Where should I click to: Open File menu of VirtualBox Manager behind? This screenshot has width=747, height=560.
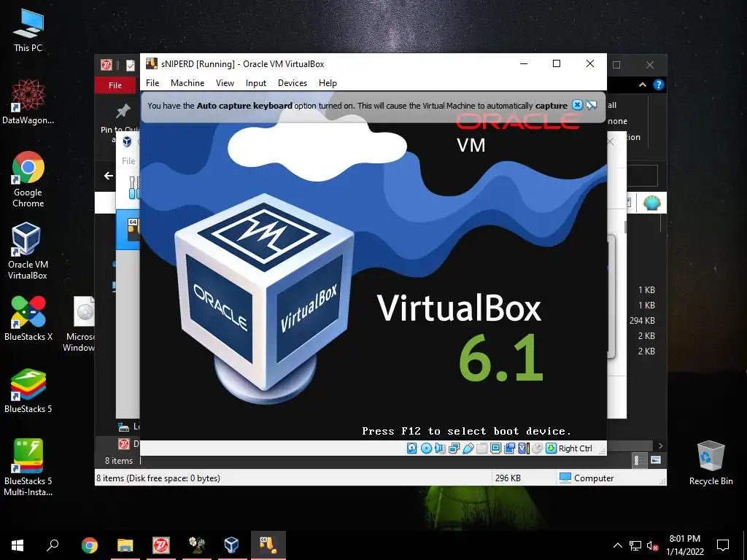click(128, 161)
